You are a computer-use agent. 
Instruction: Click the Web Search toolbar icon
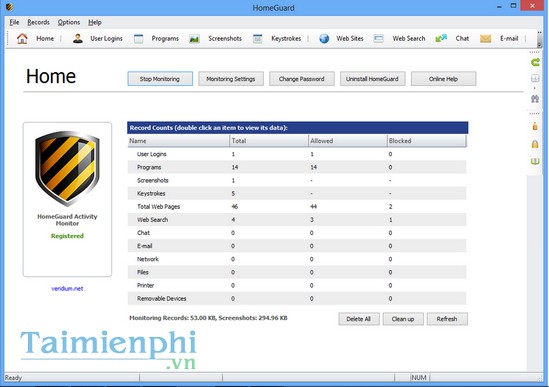click(x=378, y=39)
